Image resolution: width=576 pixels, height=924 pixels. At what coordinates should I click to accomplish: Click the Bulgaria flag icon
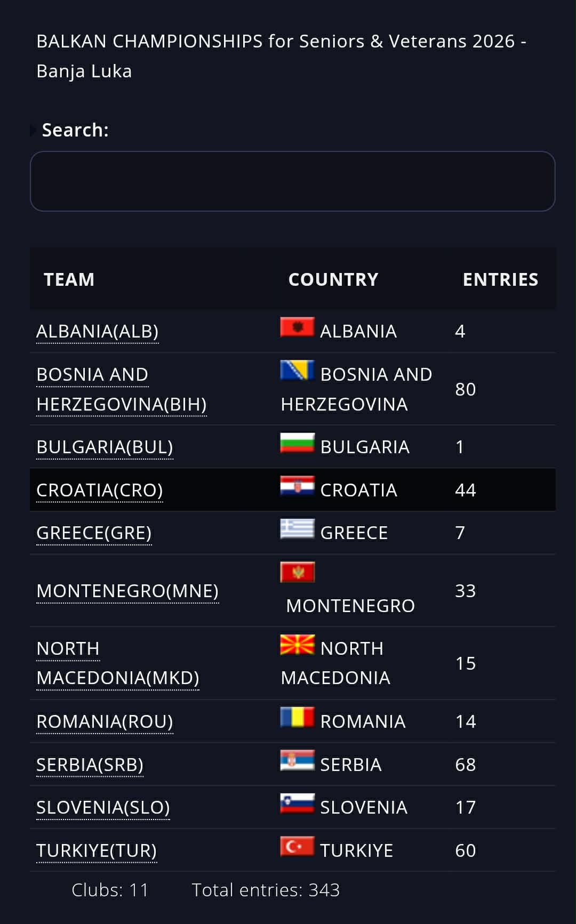coord(297,443)
